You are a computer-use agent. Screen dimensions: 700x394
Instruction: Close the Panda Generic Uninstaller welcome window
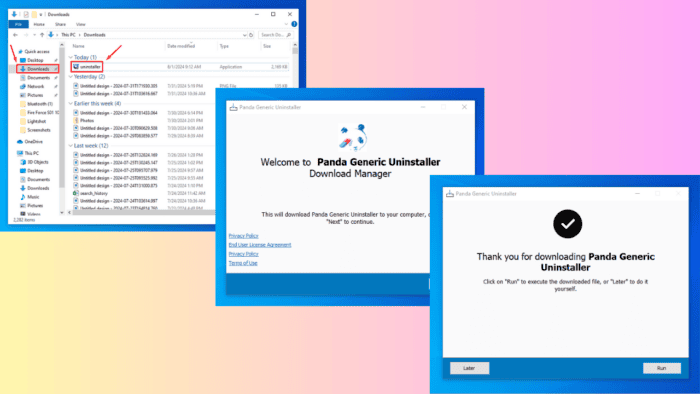(x=464, y=107)
